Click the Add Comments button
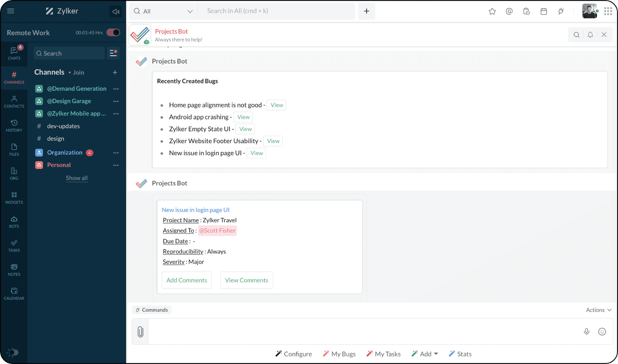This screenshot has width=618, height=364. [x=187, y=280]
